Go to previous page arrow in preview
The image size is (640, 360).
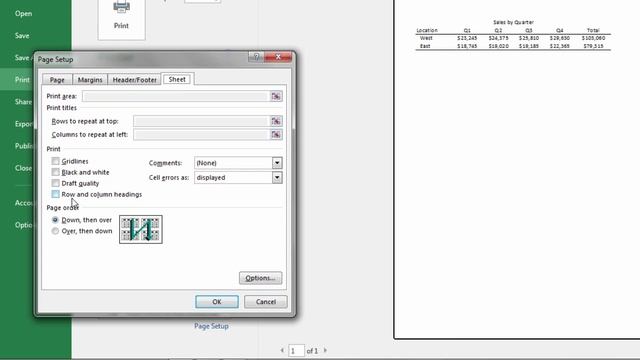[x=282, y=350]
